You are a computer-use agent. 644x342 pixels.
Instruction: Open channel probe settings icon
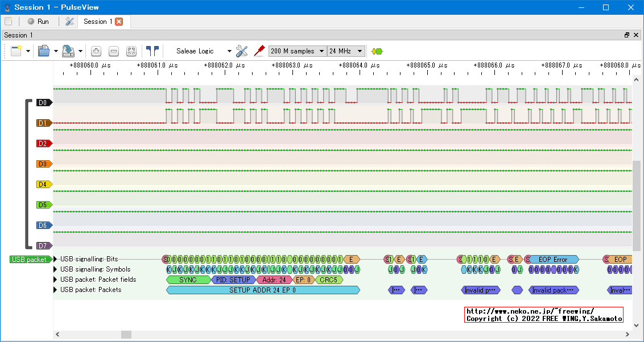point(259,51)
